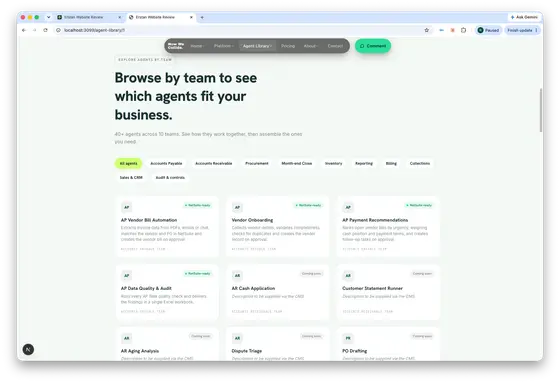Image resolution: width=560 pixels, height=383 pixels.
Task: Click the browser forward arrow
Action: point(35,30)
